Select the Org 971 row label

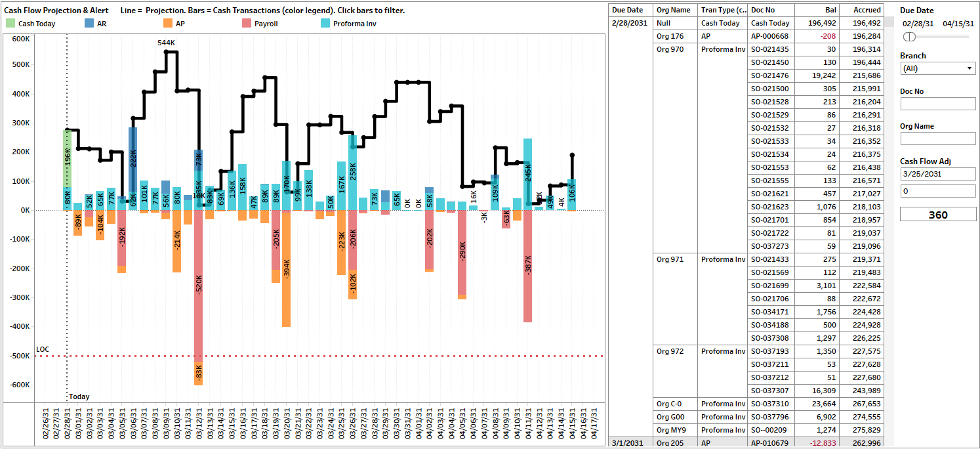tap(670, 259)
